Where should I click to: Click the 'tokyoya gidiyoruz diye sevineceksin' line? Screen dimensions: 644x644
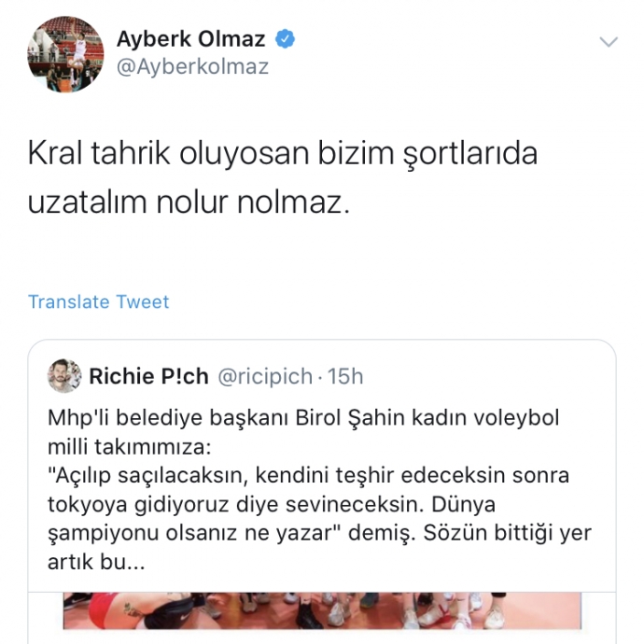point(272,505)
